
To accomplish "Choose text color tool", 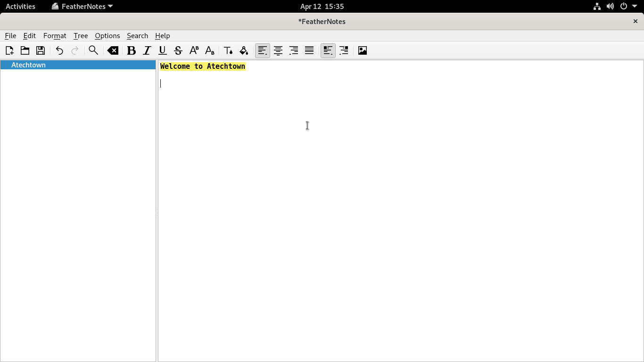I will point(228,50).
